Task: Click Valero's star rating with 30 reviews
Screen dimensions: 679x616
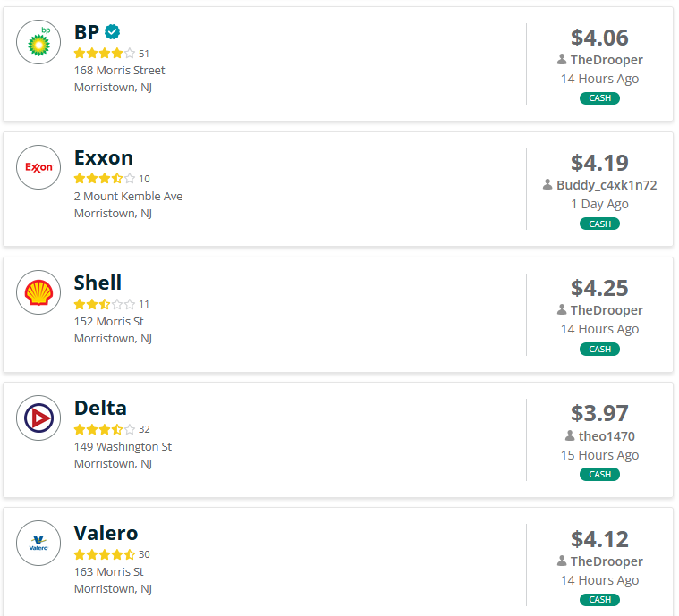Action: click(x=105, y=554)
